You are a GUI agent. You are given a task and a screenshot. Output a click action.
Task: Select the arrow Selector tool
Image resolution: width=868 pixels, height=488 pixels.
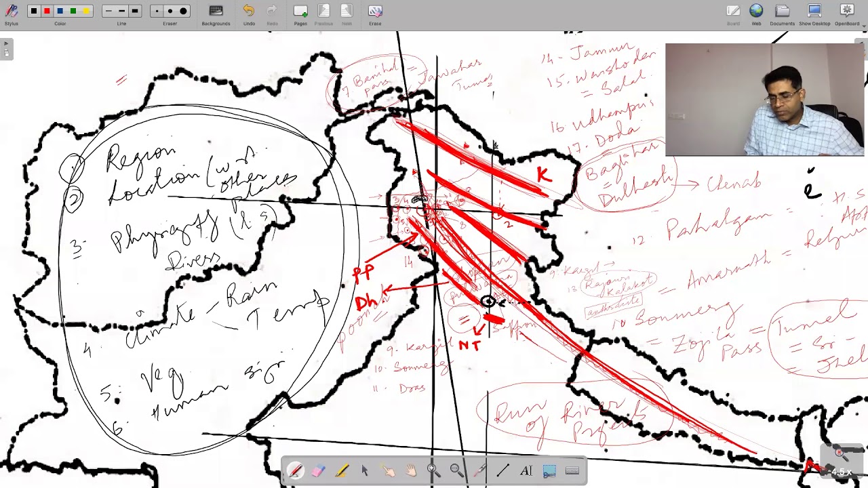tap(365, 470)
